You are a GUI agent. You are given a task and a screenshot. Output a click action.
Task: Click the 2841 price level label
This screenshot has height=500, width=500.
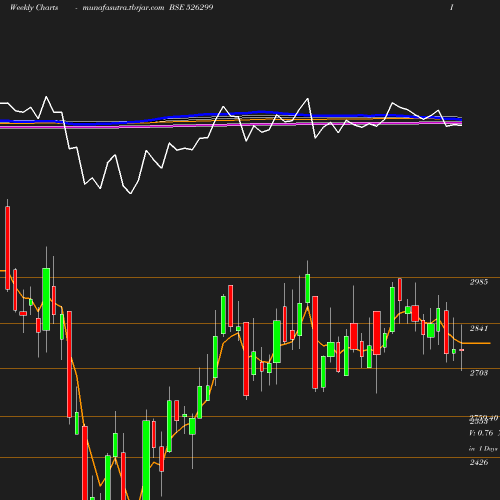pos(479,328)
